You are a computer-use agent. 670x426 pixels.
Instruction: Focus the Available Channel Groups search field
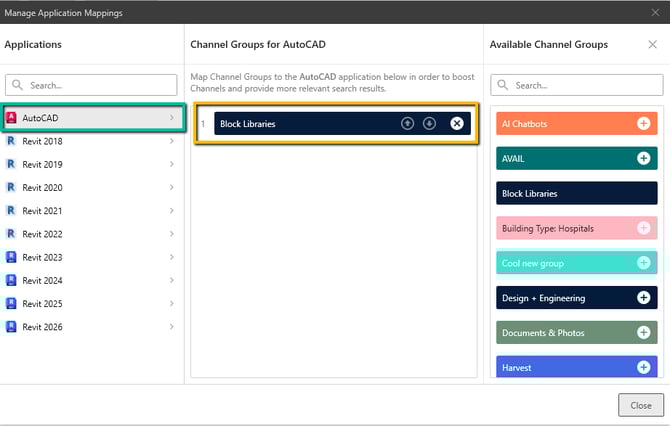(577, 85)
